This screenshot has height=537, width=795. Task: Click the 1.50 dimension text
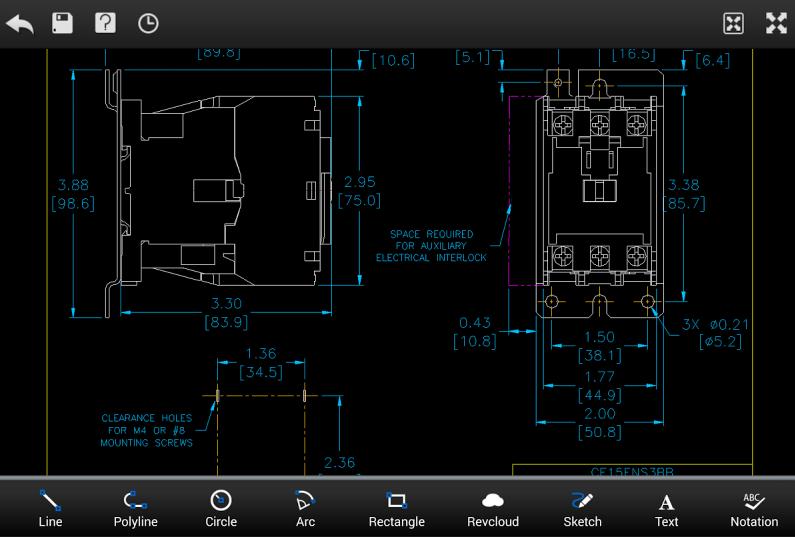(x=599, y=337)
